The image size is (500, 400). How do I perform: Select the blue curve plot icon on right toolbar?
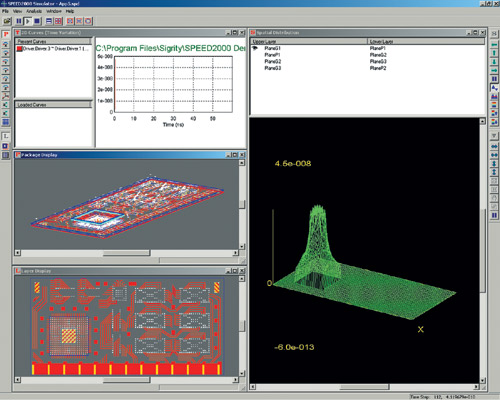pos(494,88)
